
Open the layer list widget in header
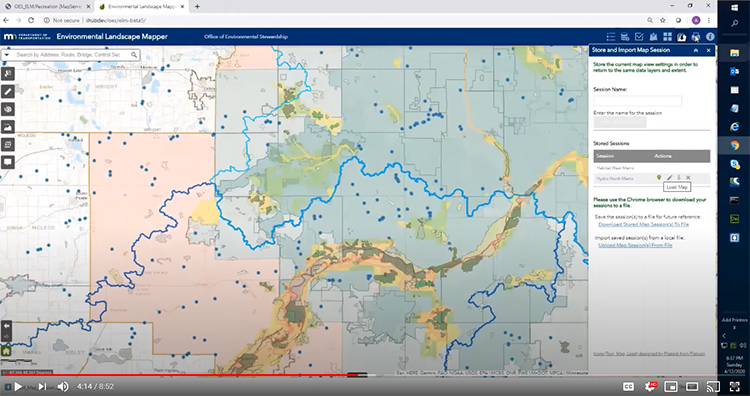[x=611, y=37]
